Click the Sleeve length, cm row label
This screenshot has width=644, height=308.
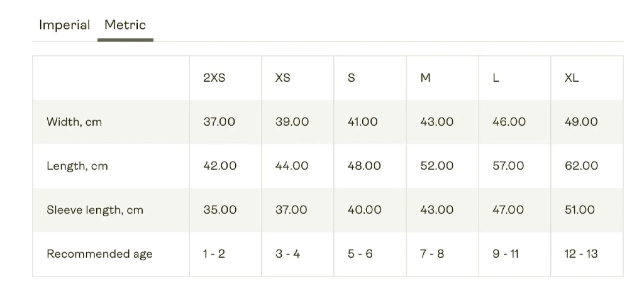coord(95,210)
